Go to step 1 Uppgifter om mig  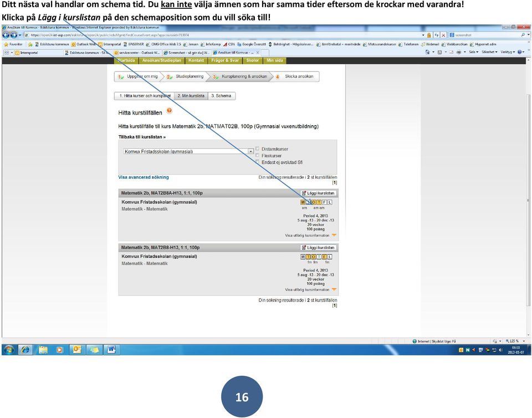click(139, 76)
